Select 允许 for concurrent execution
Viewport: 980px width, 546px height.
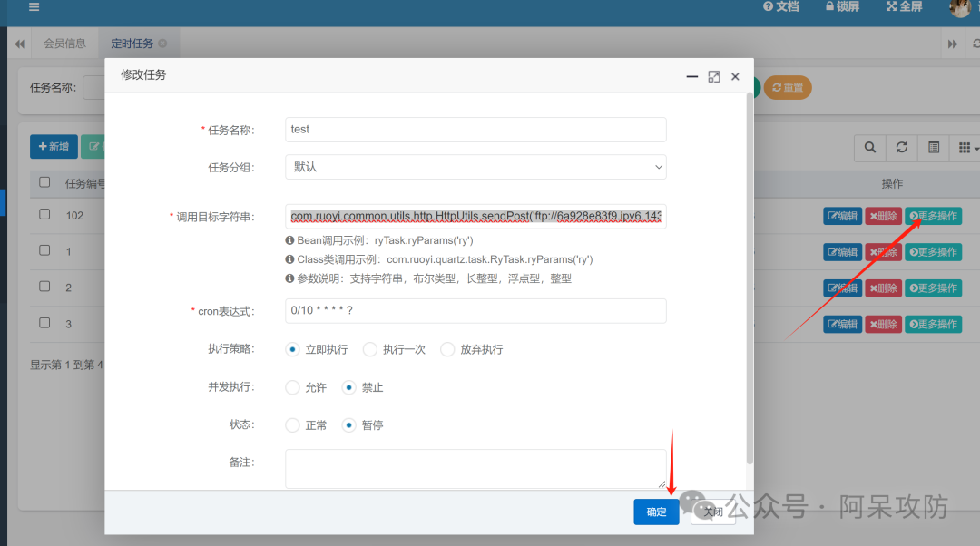click(292, 387)
